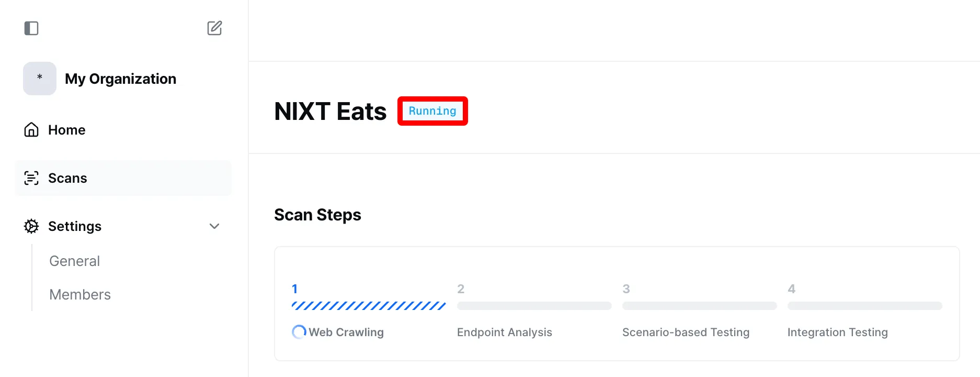This screenshot has height=377, width=980.
Task: Click the Settings gear icon
Action: tap(31, 226)
